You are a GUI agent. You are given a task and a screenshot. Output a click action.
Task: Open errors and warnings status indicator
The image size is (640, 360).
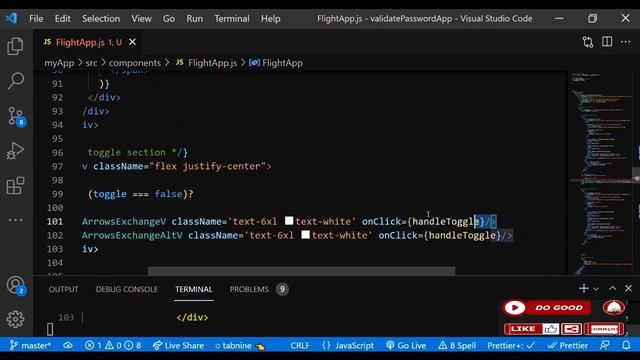[113, 346]
